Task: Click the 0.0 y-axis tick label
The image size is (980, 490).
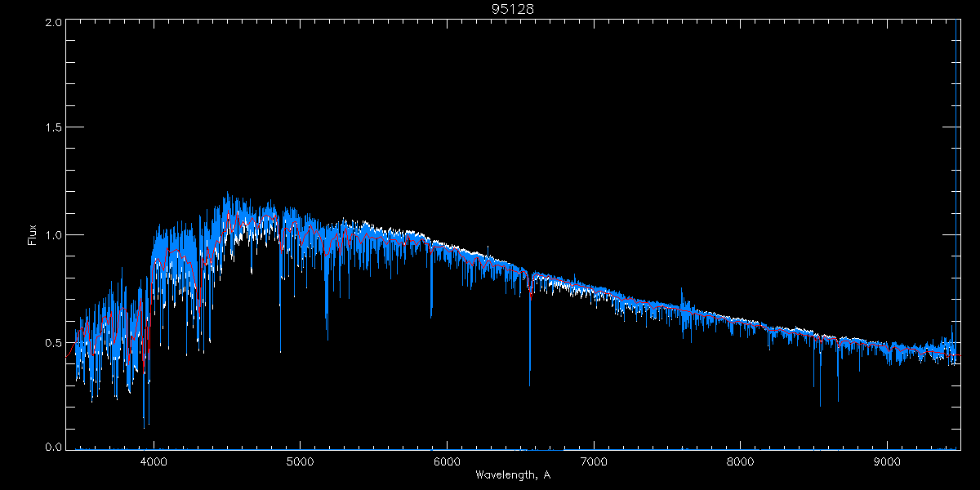Action: pos(54,448)
